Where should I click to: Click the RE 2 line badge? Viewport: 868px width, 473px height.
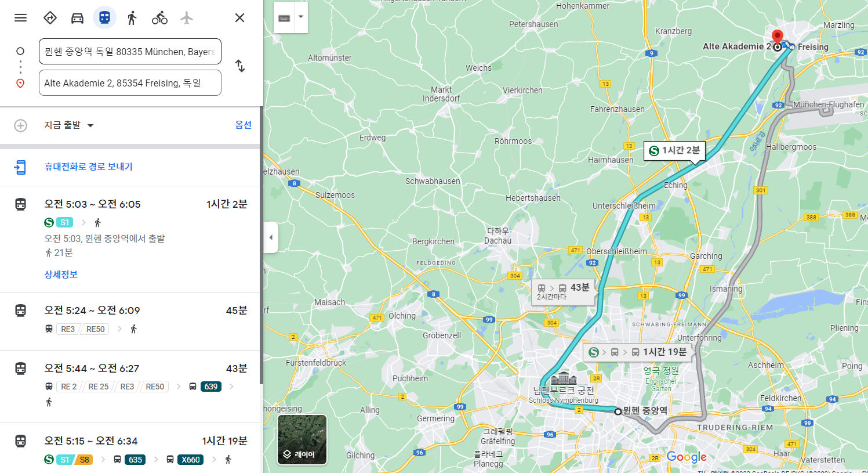pyautogui.click(x=68, y=387)
